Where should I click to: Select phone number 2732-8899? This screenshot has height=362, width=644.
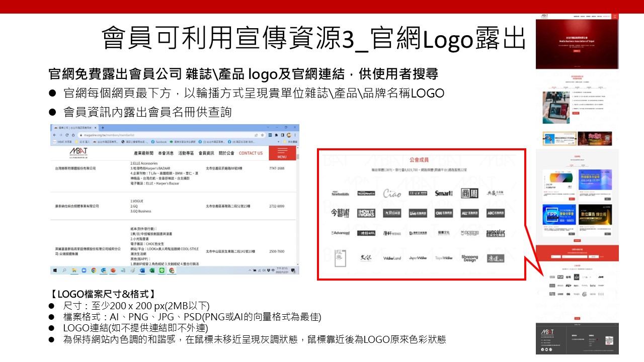click(x=276, y=206)
